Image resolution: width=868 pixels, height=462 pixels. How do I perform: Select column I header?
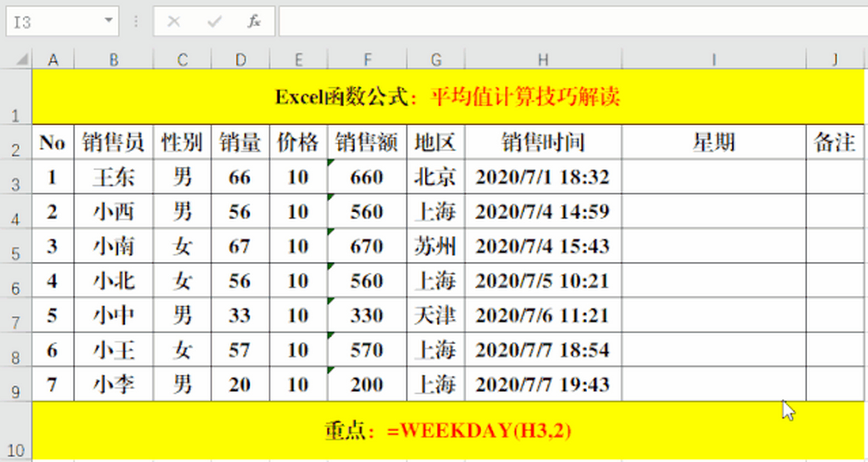(x=714, y=60)
